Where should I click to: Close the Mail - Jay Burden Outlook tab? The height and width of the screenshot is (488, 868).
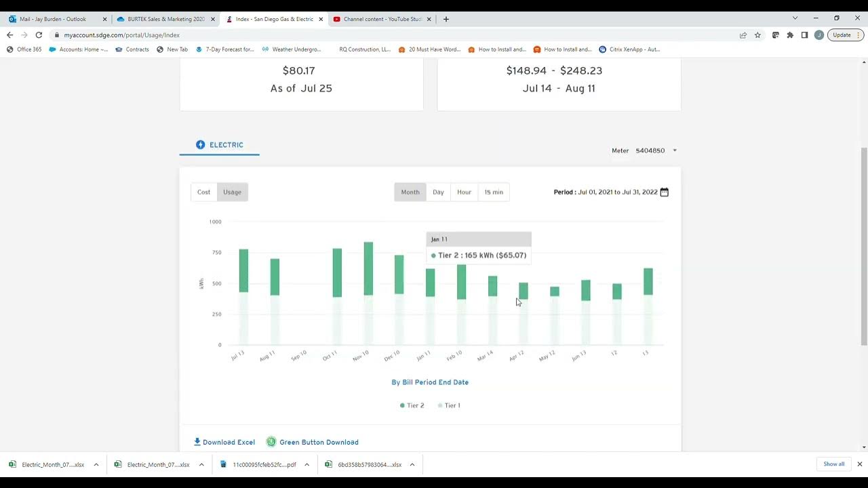point(105,19)
